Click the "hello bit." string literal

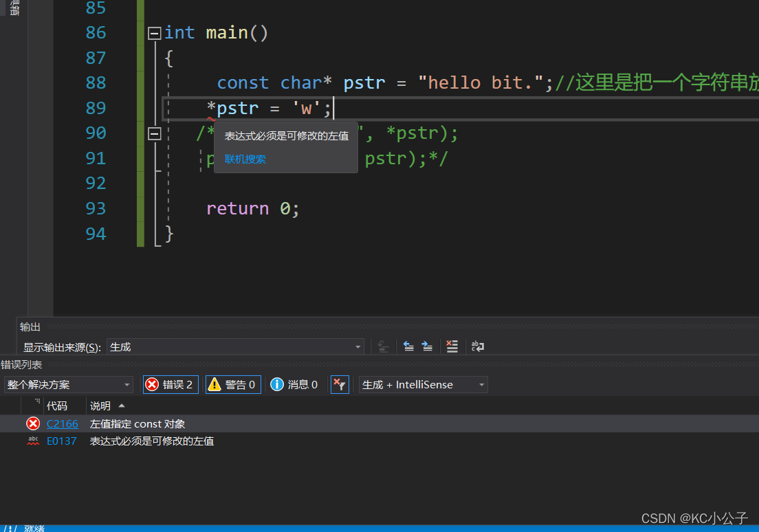481,82
